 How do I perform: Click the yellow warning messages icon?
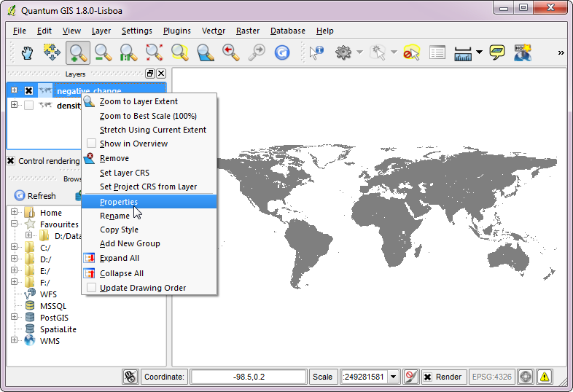coord(545,377)
